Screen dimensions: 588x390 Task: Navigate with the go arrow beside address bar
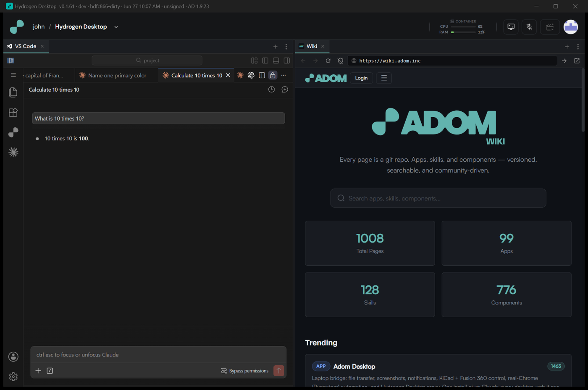click(x=564, y=61)
